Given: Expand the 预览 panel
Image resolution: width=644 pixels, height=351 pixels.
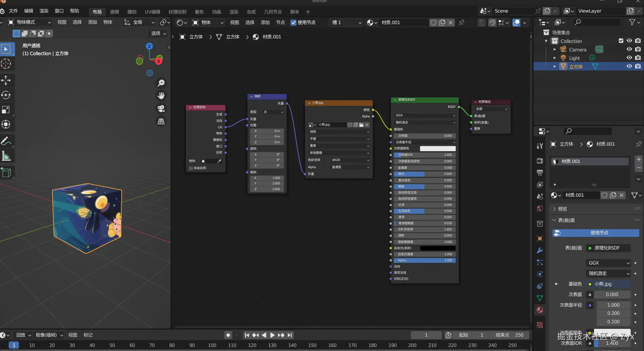Looking at the screenshot, I should coord(562,209).
